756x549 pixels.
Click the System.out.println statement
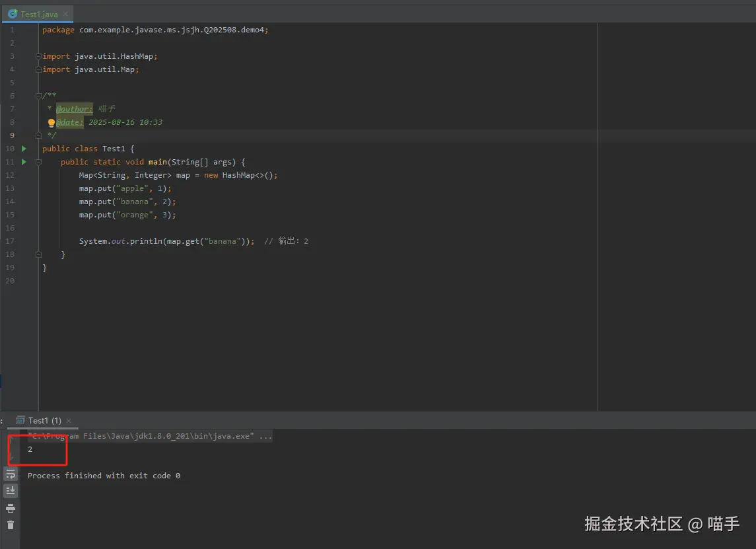pyautogui.click(x=167, y=241)
